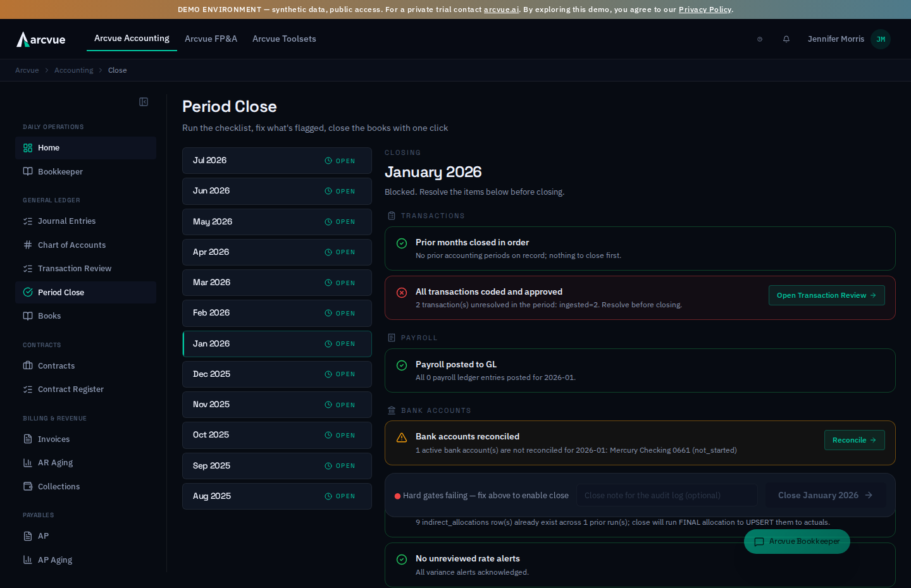Select Oct 2025 period
Viewport: 911px width, 588px height.
[x=277, y=435]
